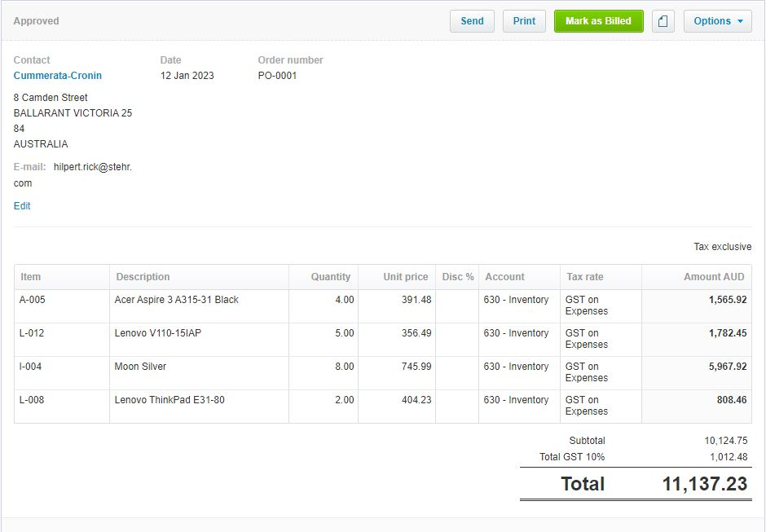Image resolution: width=766 pixels, height=532 pixels.
Task: Click the amount 1,565.92
Action: click(x=728, y=300)
